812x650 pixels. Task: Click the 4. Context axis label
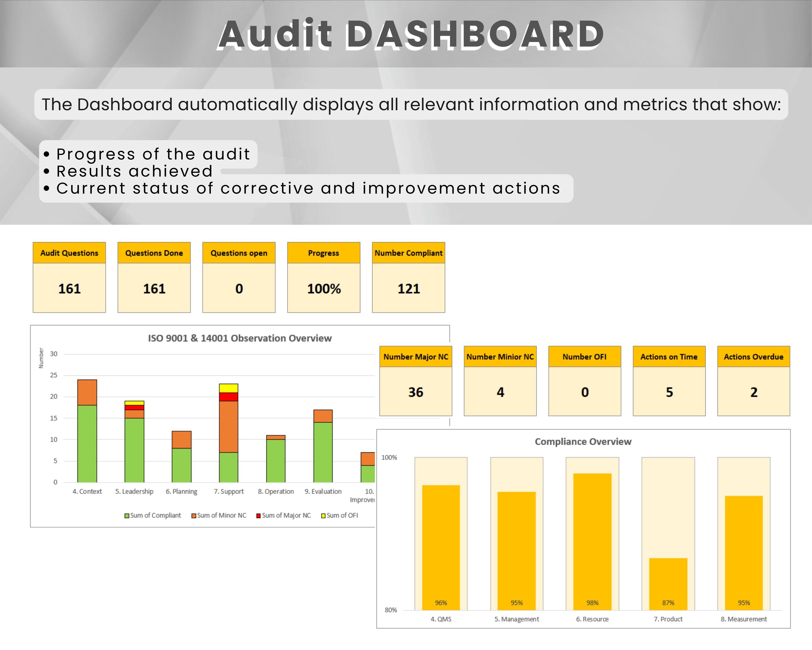(87, 491)
